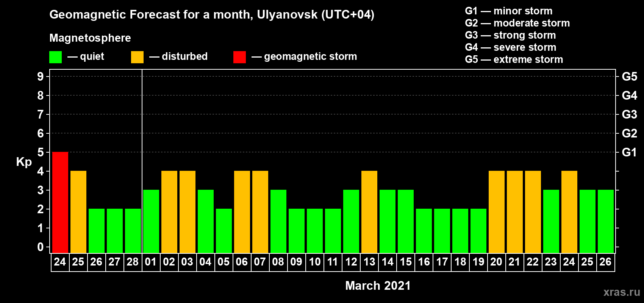The width and height of the screenshot is (644, 303).
Task: Click the Kp value 9 on left axis
Action: coord(41,77)
